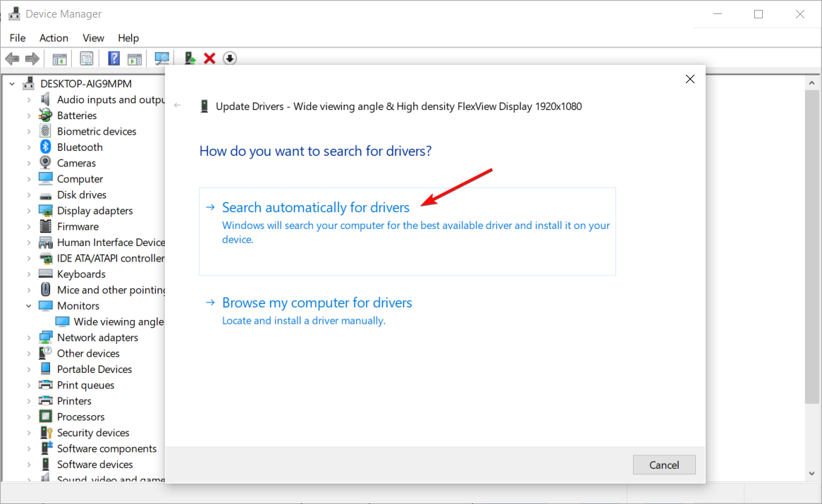Choose Search automatically for drivers
Image resolution: width=822 pixels, height=504 pixels.
[x=407, y=231]
